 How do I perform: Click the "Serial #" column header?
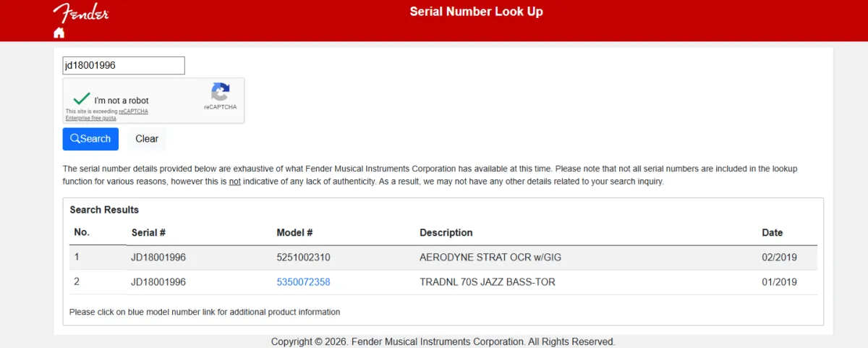pos(148,233)
